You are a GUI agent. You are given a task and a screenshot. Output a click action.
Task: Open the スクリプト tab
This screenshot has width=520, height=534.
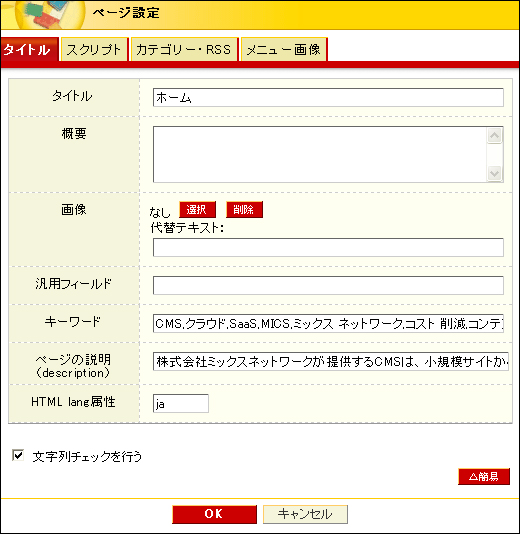pos(94,50)
